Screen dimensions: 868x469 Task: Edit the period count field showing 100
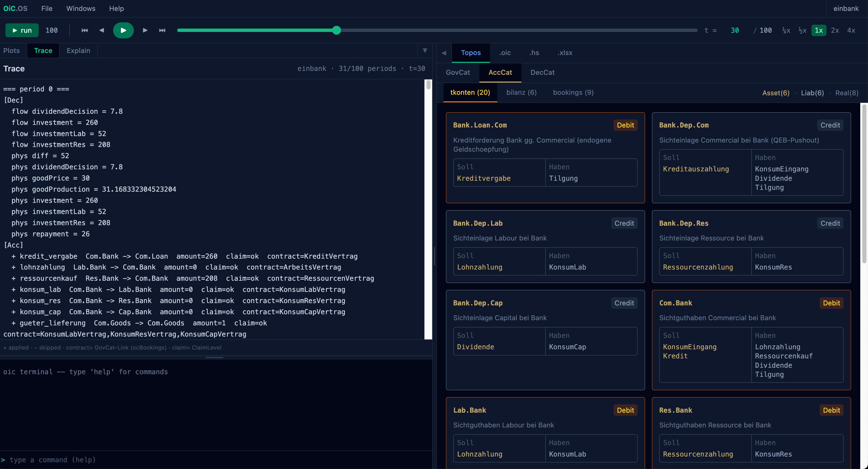(52, 30)
